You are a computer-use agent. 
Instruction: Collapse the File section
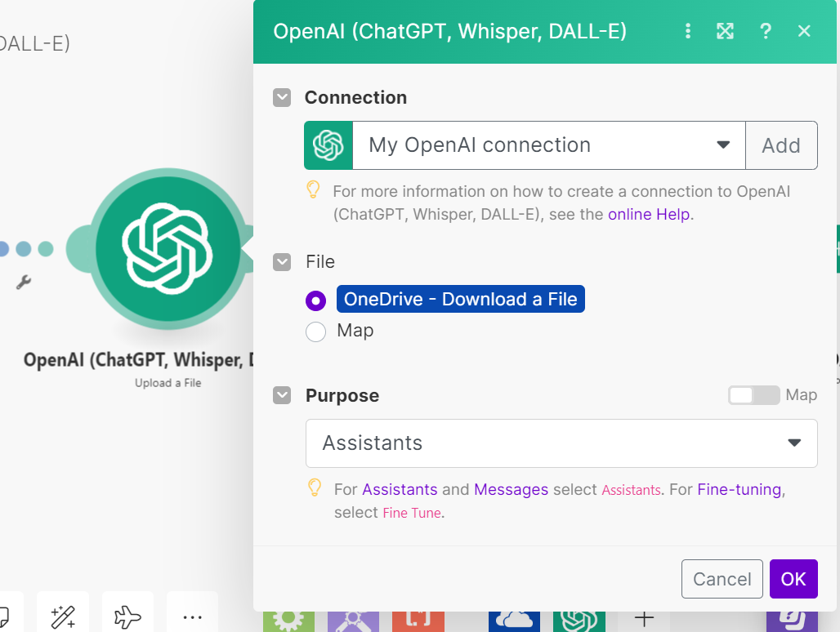click(x=282, y=262)
